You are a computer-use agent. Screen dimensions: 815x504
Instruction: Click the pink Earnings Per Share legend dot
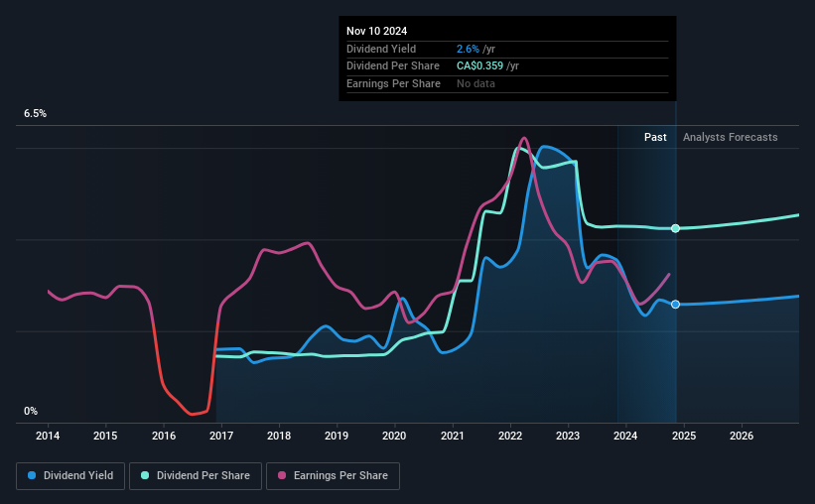tap(282, 475)
